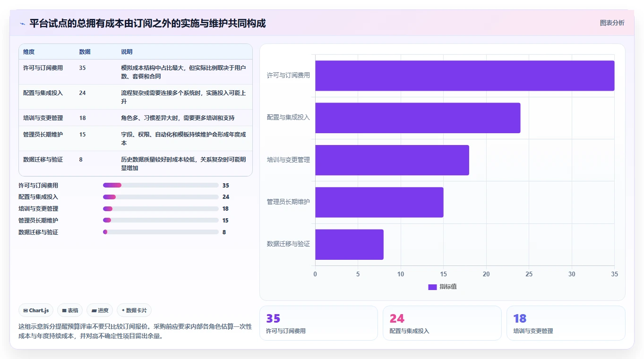Open the data card showing 35
The height and width of the screenshot is (359, 644).
(x=318, y=323)
